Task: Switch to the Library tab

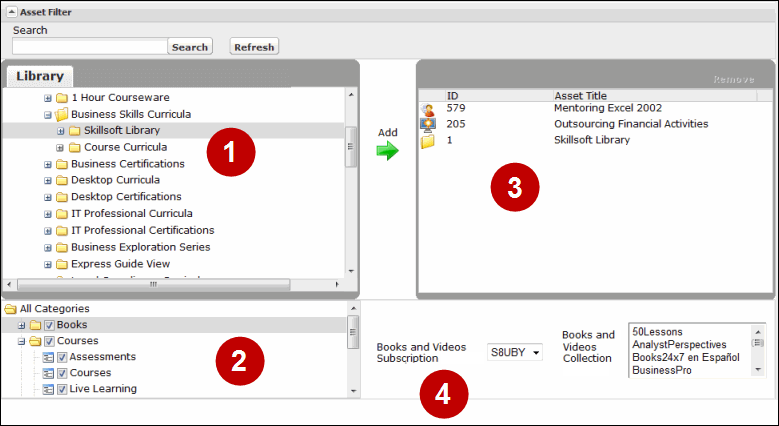Action: (x=40, y=76)
